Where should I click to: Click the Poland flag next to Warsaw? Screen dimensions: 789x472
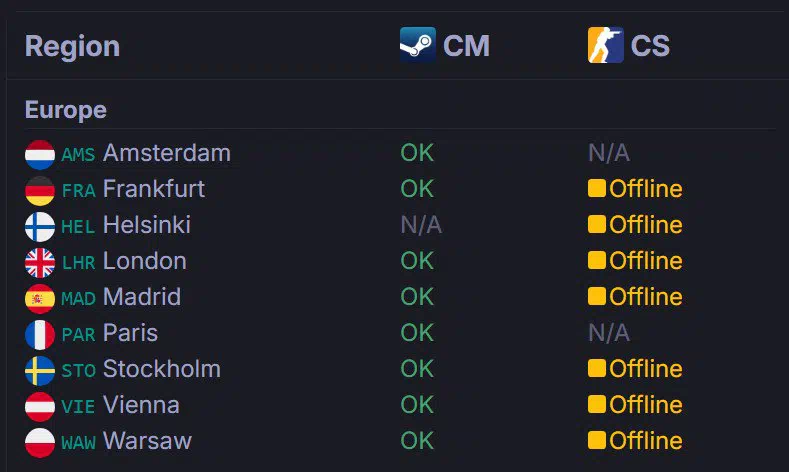(40, 443)
